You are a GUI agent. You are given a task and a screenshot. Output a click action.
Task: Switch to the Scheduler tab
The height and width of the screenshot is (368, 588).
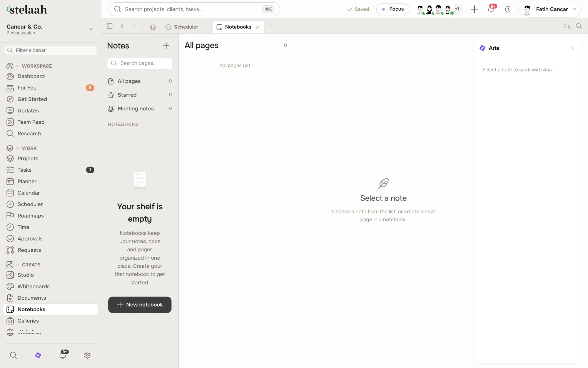coord(182,27)
